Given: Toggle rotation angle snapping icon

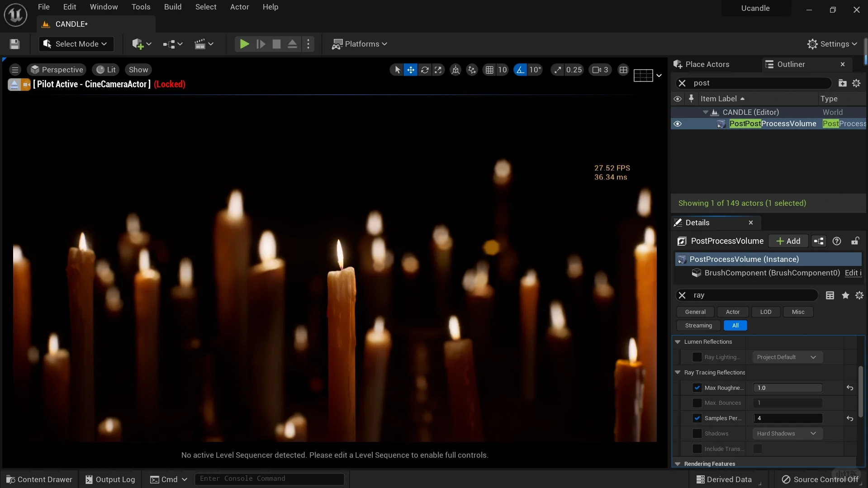Looking at the screenshot, I should [x=520, y=70].
